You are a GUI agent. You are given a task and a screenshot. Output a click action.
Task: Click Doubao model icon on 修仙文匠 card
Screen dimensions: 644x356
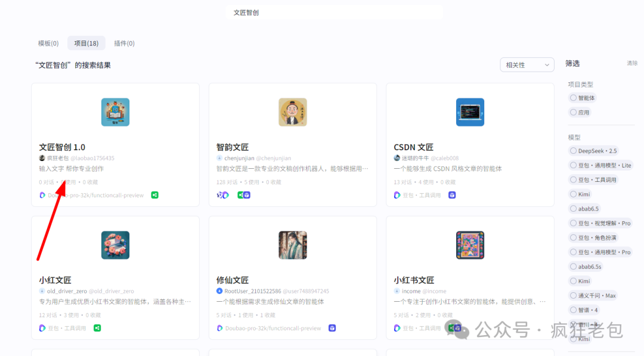coord(219,328)
